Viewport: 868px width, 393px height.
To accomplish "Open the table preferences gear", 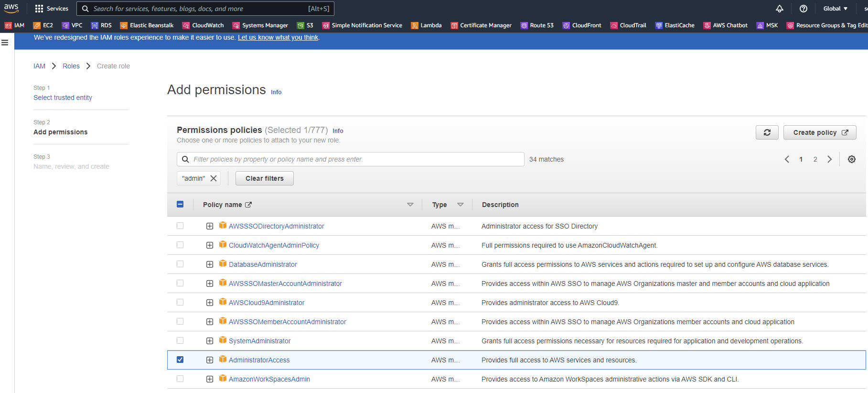I will (852, 159).
